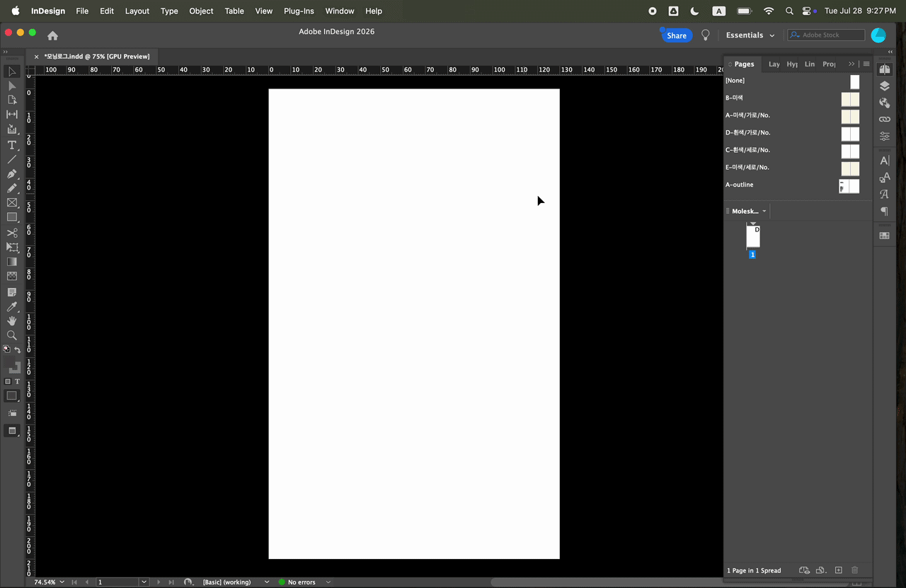Open the Properties sliders dock icon
Screen dimensions: 906x588
point(884,136)
